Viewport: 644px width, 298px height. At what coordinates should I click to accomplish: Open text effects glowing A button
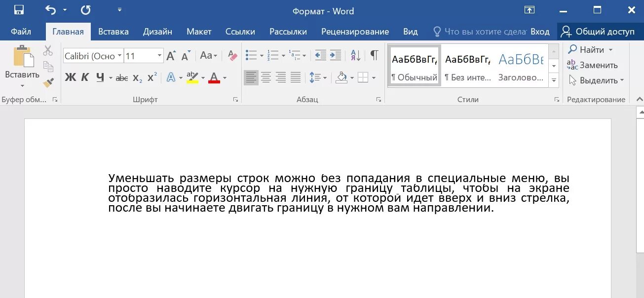(171, 77)
